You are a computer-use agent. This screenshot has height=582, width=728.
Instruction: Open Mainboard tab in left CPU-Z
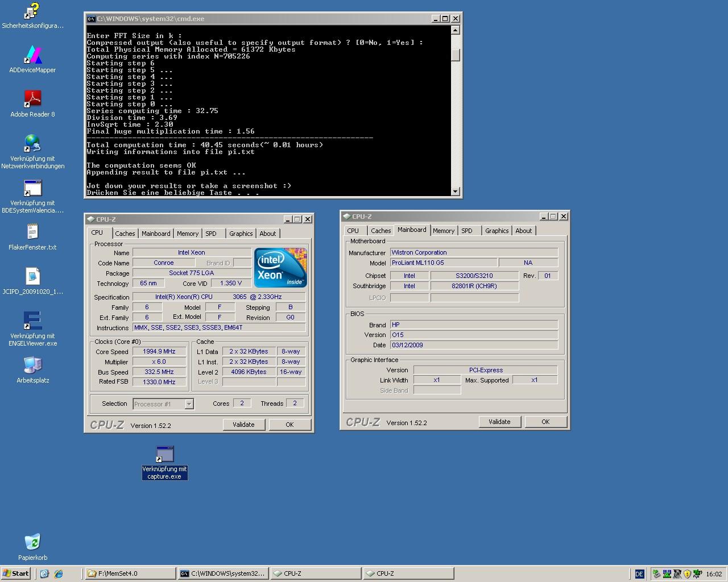click(x=156, y=234)
